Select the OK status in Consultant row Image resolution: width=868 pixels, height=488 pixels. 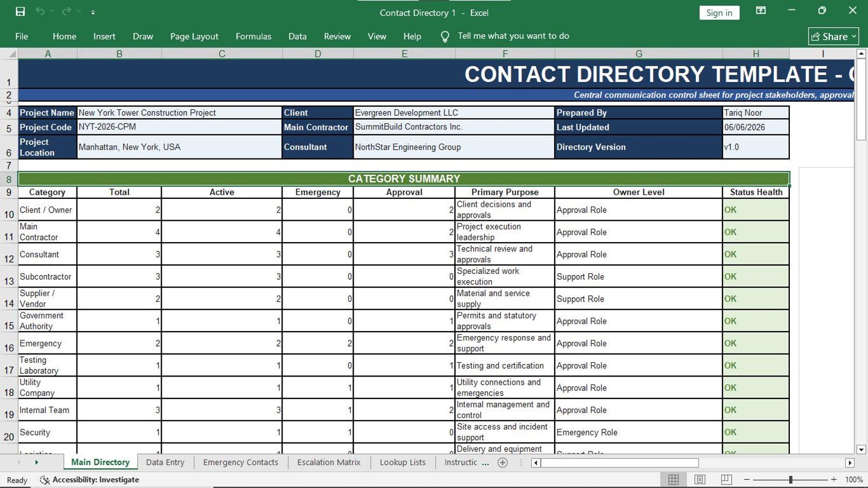tap(756, 254)
